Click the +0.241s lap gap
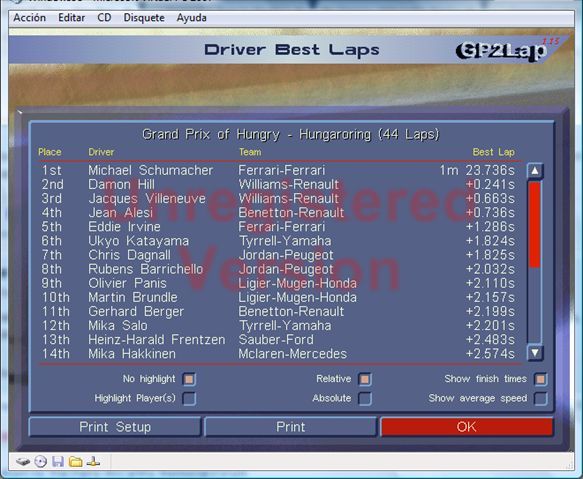 [x=490, y=184]
